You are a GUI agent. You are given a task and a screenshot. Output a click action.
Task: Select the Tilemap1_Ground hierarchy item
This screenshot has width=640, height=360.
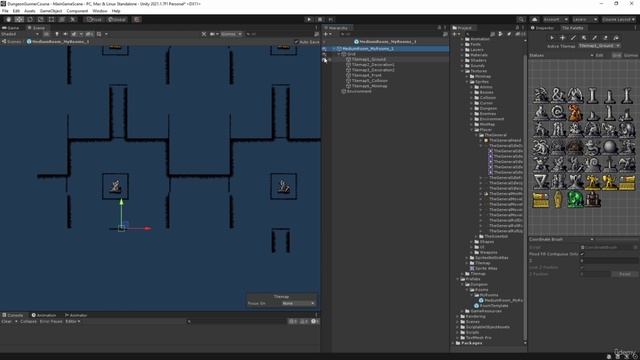pyautogui.click(x=369, y=59)
